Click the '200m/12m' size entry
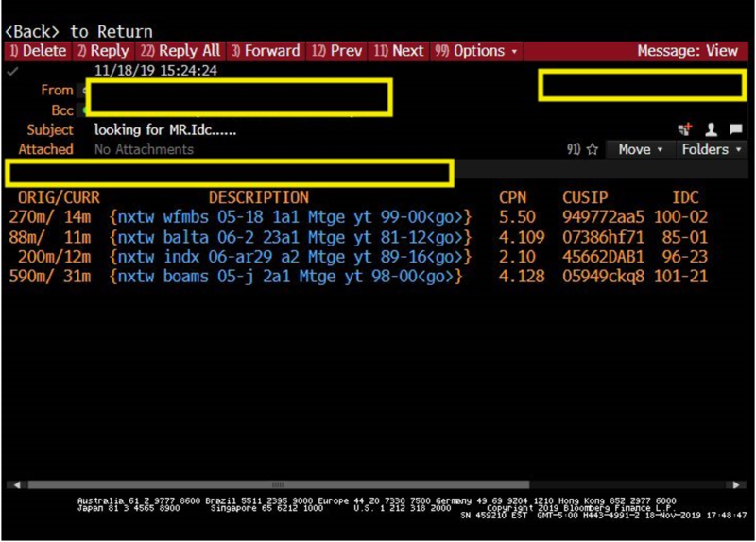 pyautogui.click(x=55, y=257)
